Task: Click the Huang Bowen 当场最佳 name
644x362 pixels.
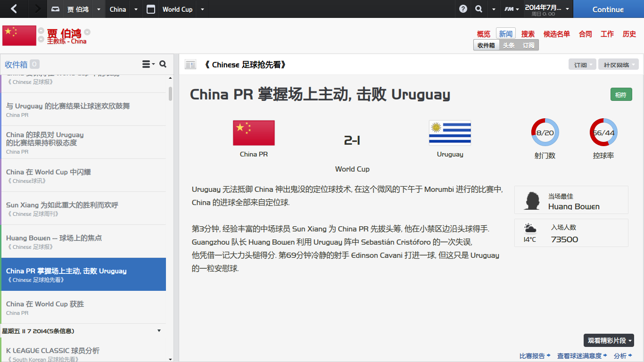Action: (x=574, y=206)
